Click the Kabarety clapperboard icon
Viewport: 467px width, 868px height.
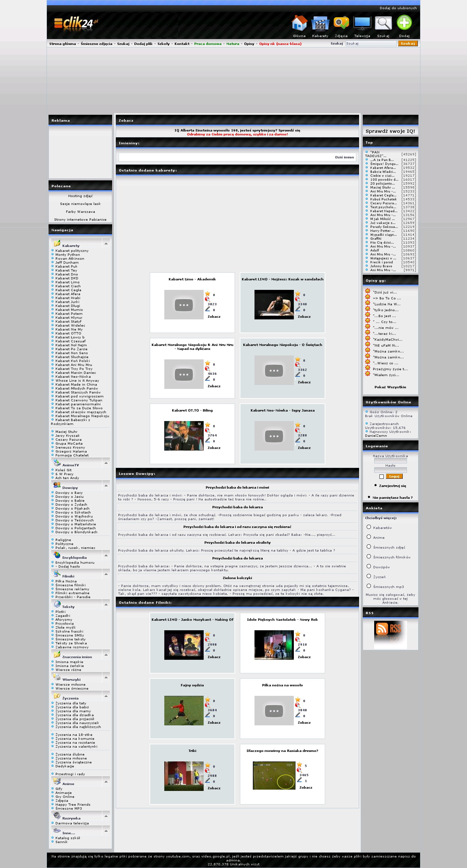click(x=320, y=23)
